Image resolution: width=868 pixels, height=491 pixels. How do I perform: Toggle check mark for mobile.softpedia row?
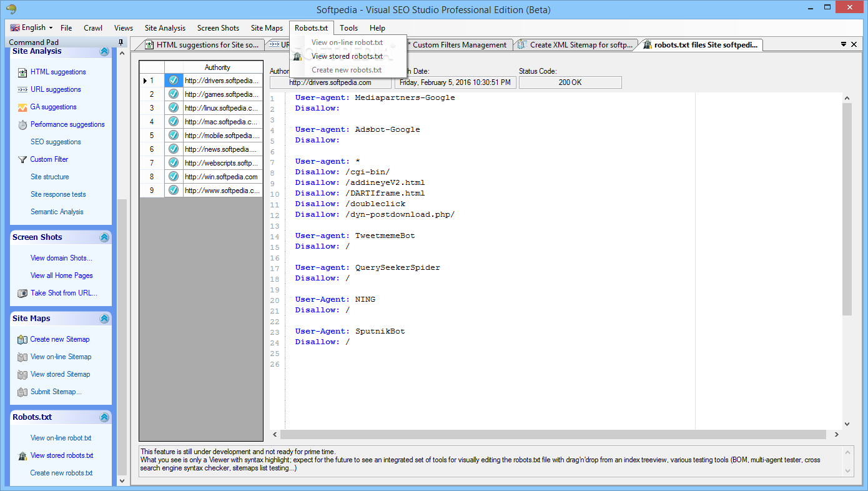point(174,136)
